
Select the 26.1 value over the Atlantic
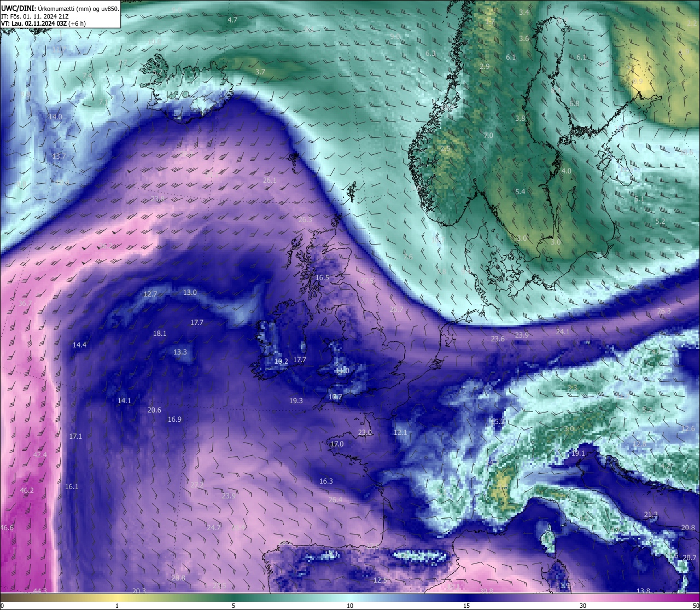pyautogui.click(x=270, y=180)
